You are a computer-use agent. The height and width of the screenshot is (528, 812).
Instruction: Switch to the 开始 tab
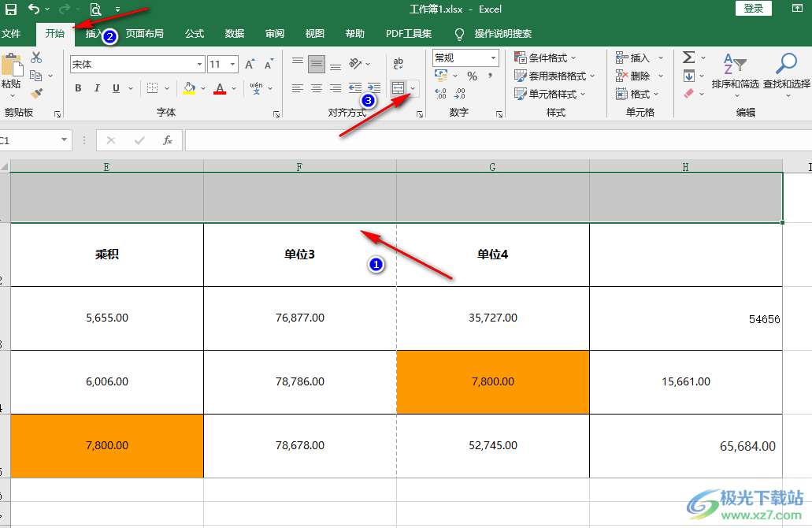point(55,34)
